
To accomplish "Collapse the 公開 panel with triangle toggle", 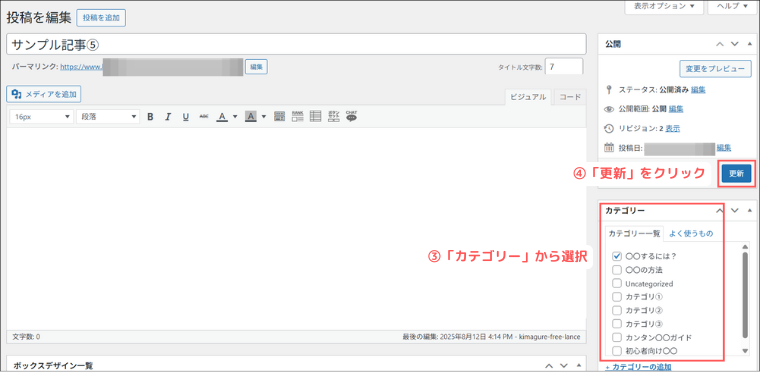I will (749, 44).
